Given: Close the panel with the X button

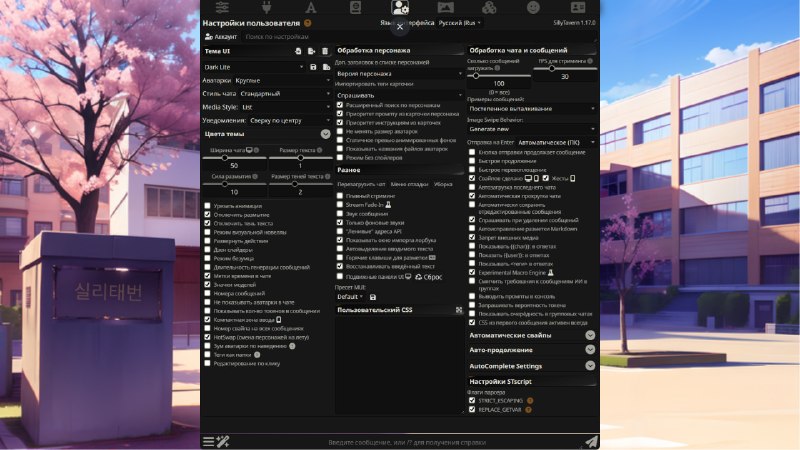Looking at the screenshot, I should [x=400, y=27].
